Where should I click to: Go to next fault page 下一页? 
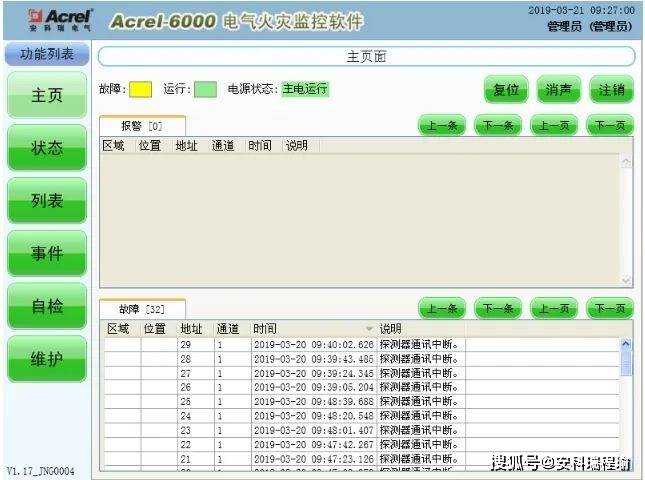[x=610, y=308]
